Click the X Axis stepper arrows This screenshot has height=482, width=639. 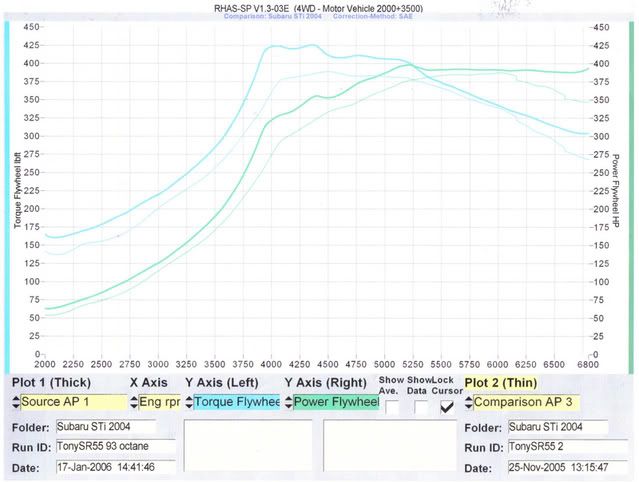click(134, 402)
